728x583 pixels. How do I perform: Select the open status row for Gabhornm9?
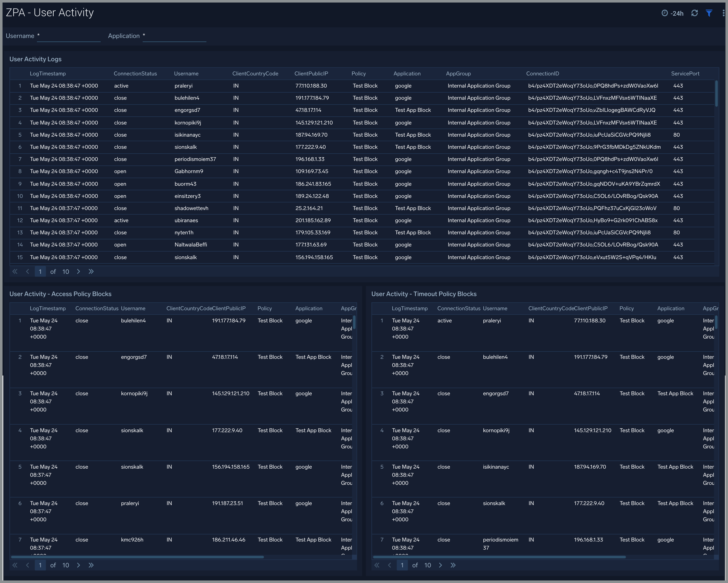(120, 171)
